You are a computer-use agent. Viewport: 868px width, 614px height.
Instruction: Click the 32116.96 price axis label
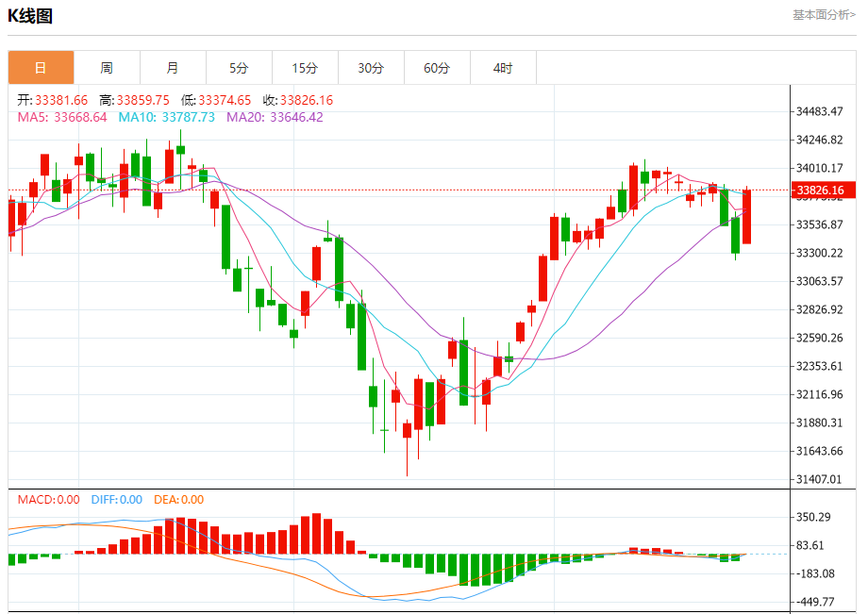(x=819, y=395)
